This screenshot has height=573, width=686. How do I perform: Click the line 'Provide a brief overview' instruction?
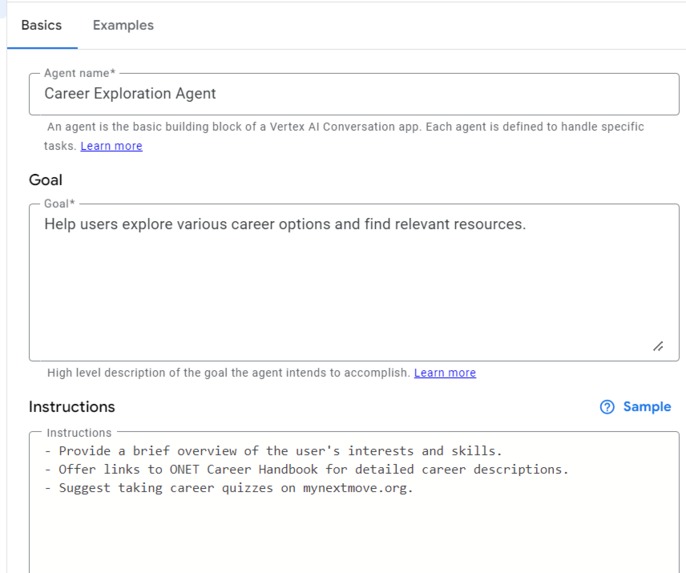[273, 451]
